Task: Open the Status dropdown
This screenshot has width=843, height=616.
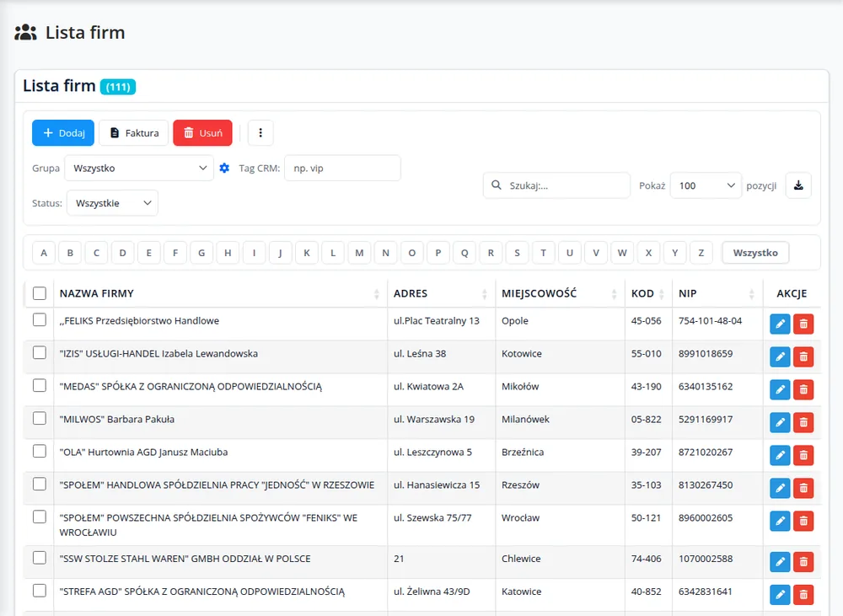Action: 112,203
